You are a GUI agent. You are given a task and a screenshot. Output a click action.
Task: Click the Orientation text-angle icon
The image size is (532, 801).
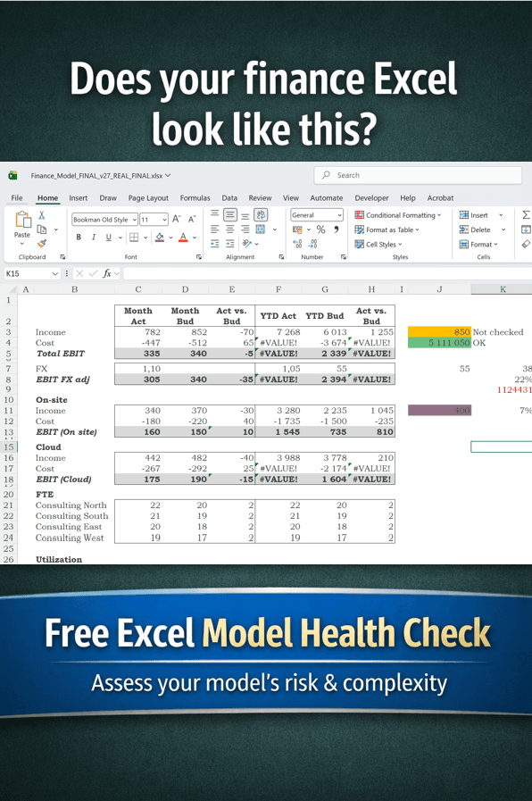[x=247, y=244]
